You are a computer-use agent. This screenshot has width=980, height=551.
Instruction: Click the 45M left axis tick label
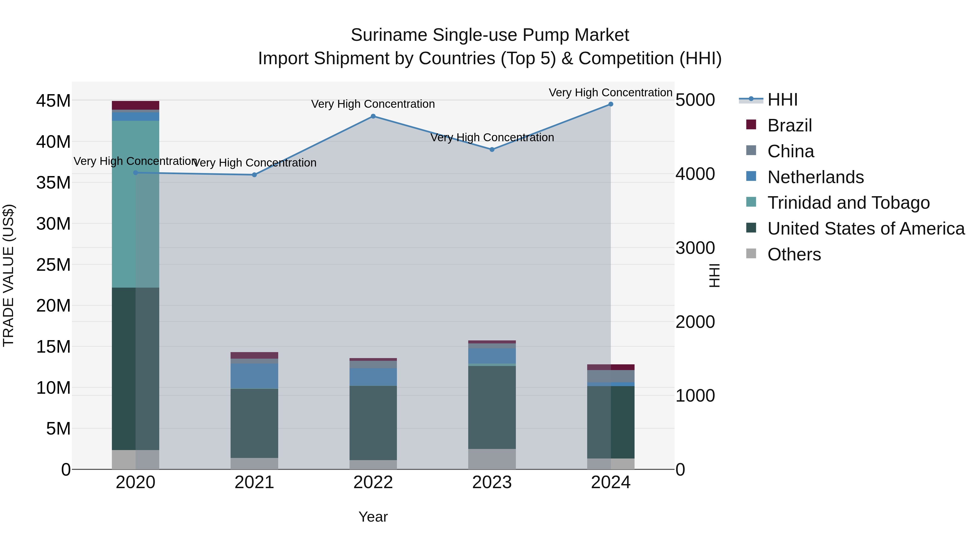[53, 101]
